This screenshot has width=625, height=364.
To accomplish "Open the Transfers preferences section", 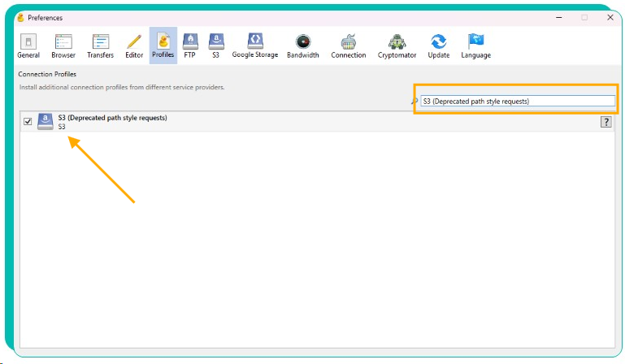I will pyautogui.click(x=101, y=45).
